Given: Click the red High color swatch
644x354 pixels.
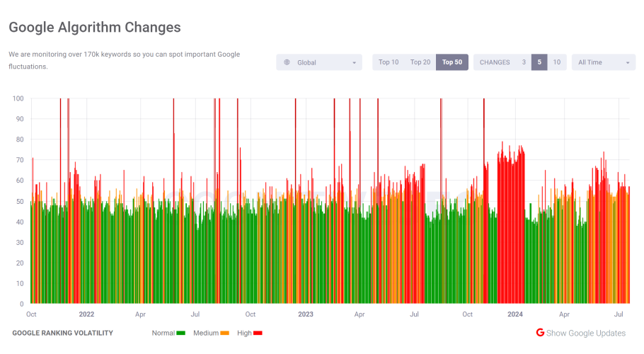Looking at the screenshot, I should 258,333.
